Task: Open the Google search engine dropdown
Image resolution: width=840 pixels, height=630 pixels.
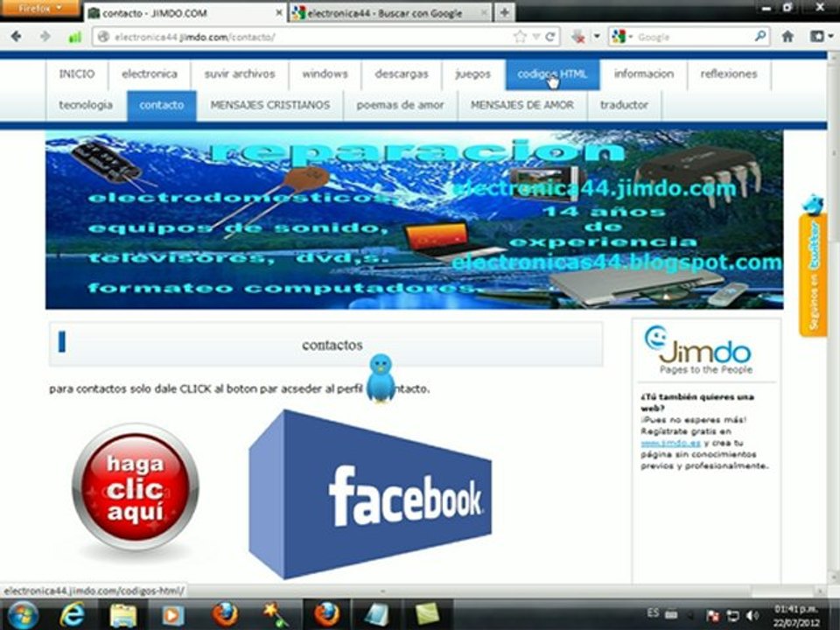Action: pyautogui.click(x=622, y=37)
